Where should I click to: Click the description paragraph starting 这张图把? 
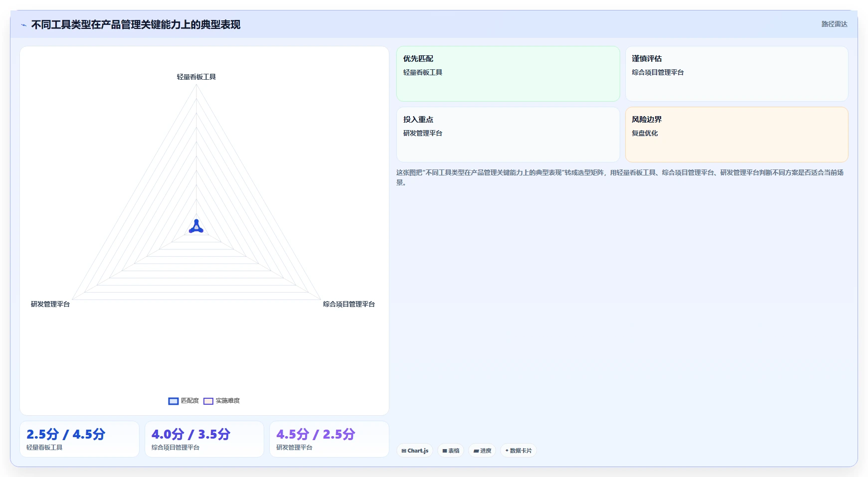tap(620, 177)
